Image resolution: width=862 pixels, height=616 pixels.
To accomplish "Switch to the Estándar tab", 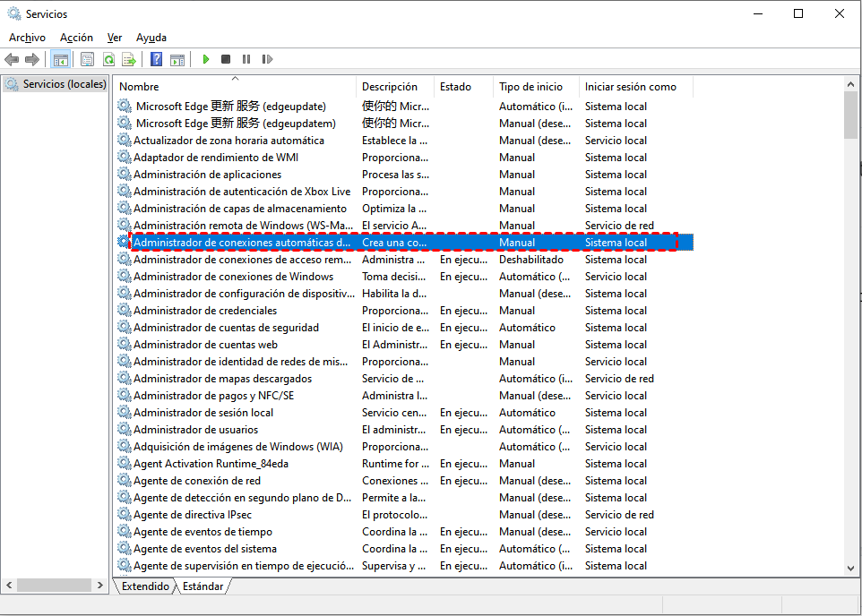I will [203, 586].
